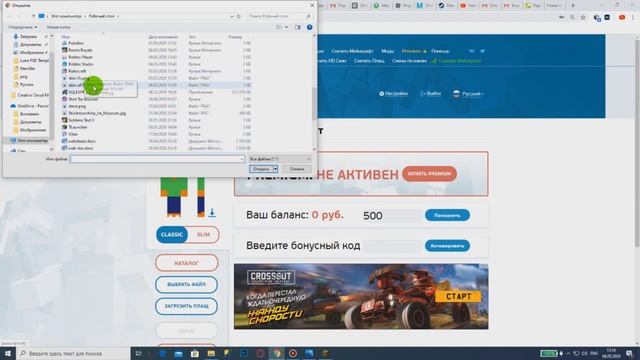The image size is (640, 360).
Task: Open a new browser tab with plus
Action: pyautogui.click(x=573, y=6)
